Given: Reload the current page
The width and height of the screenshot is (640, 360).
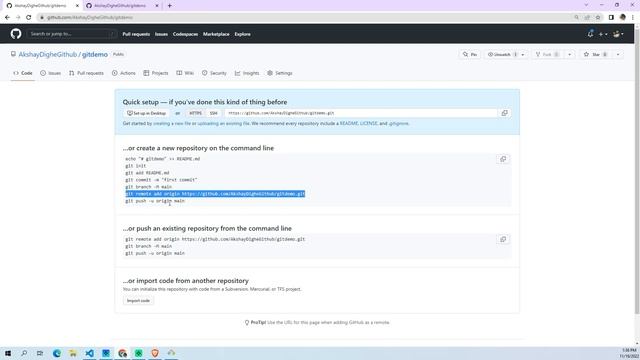Looking at the screenshot, I should 29,18.
